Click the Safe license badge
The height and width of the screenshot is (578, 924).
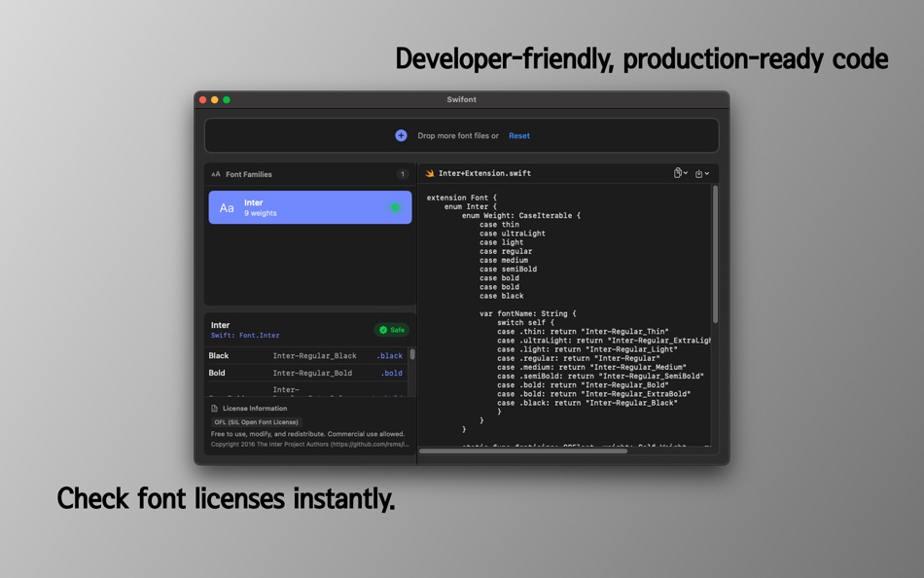(x=392, y=330)
